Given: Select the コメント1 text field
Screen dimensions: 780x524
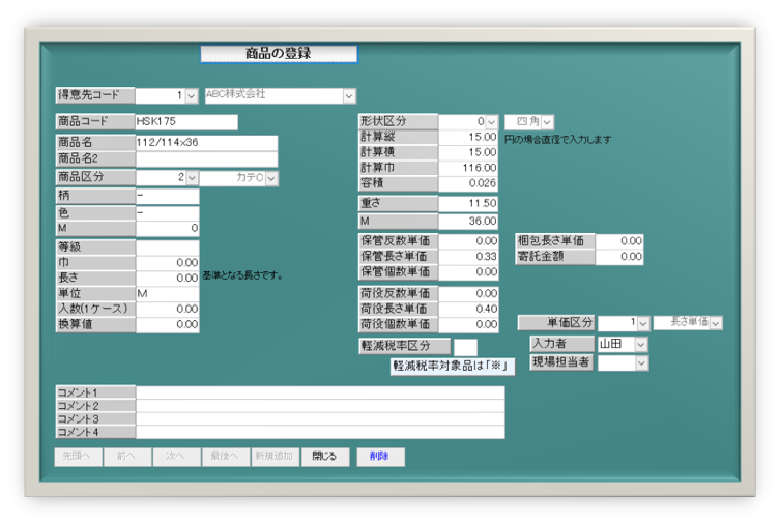Looking at the screenshot, I should coord(320,393).
